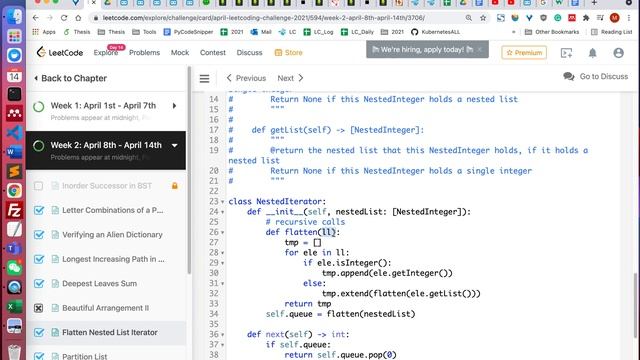
Task: Fold __init__ method at line 24
Action: 222,212
